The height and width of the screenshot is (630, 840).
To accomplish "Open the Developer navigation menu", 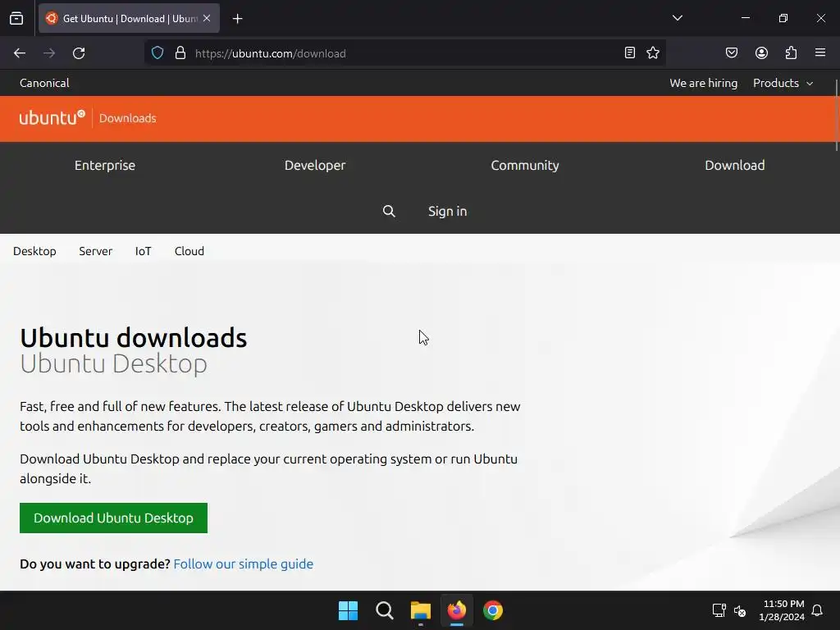I will click(x=315, y=165).
